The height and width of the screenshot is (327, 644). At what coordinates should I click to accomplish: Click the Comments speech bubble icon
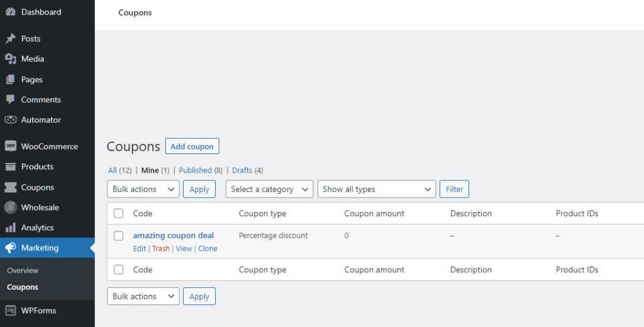[x=10, y=99]
